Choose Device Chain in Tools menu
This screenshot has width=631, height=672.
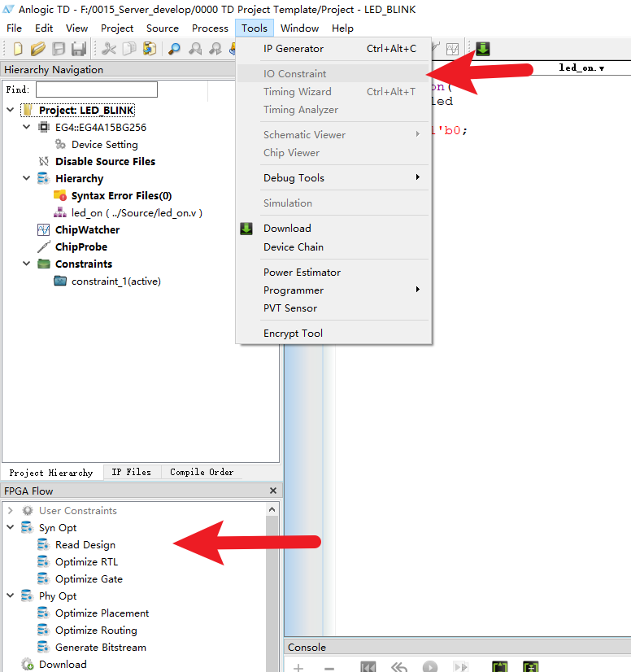pos(333,247)
